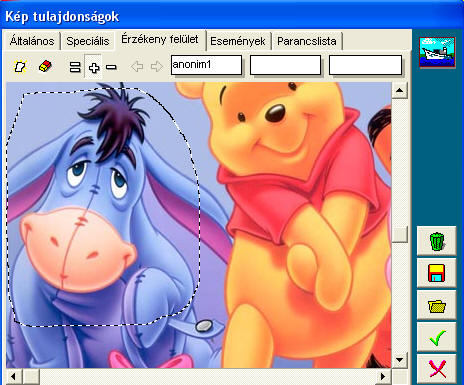Click the ship image thumbnail
Viewport: 464px width, 385px height.
pyautogui.click(x=437, y=52)
